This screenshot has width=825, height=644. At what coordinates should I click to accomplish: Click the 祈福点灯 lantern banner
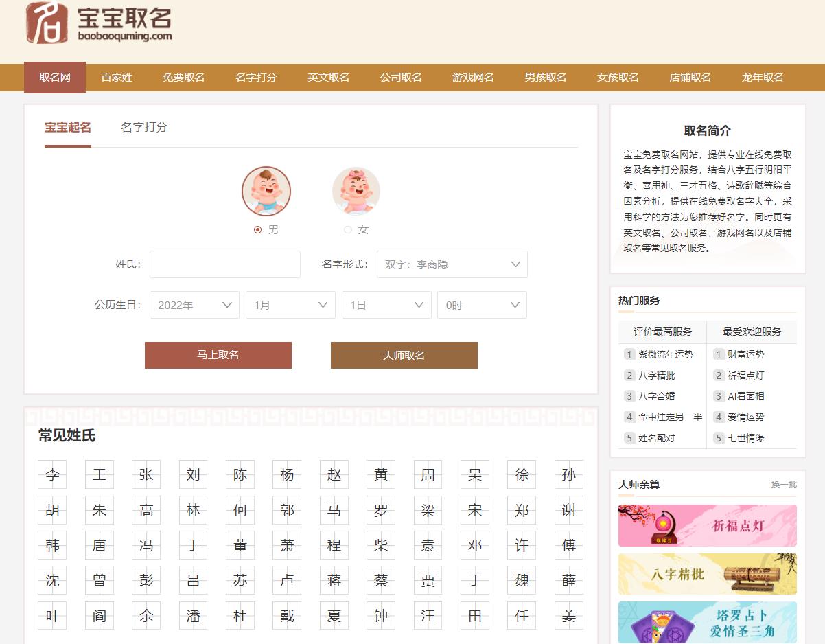click(707, 526)
